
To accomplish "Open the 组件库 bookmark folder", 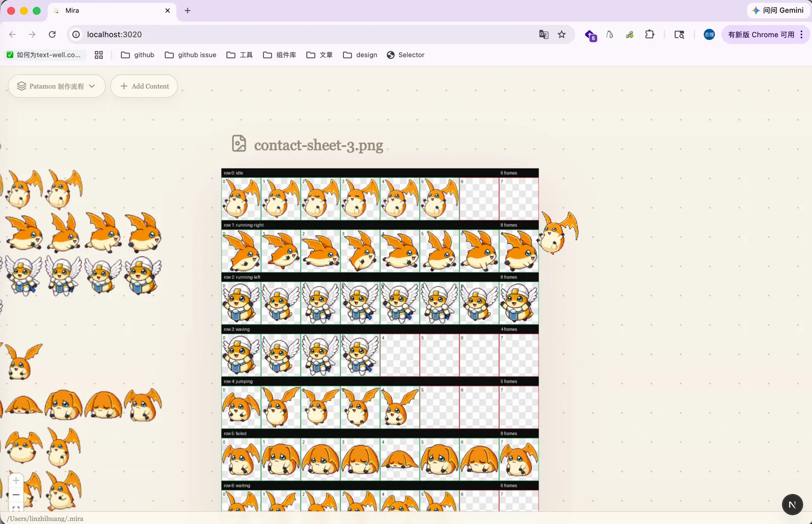I will click(x=280, y=55).
